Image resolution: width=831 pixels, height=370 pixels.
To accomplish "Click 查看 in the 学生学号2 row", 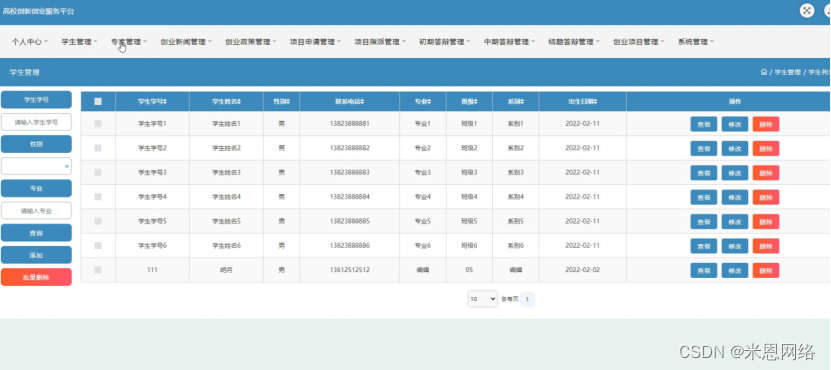I will (703, 148).
